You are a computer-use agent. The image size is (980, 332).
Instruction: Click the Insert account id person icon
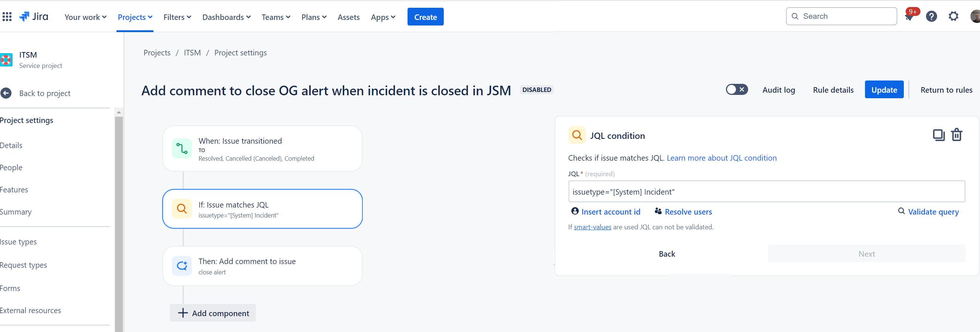(575, 211)
